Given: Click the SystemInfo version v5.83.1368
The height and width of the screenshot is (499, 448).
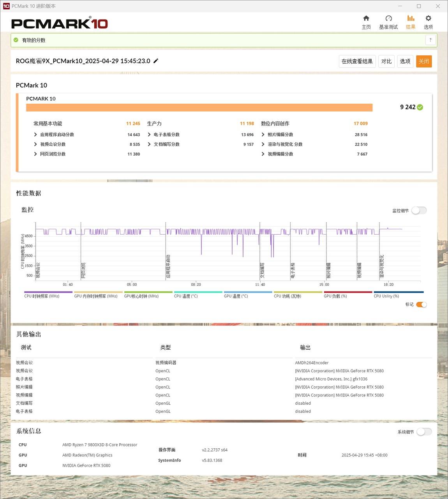Looking at the screenshot, I should [x=212, y=460].
